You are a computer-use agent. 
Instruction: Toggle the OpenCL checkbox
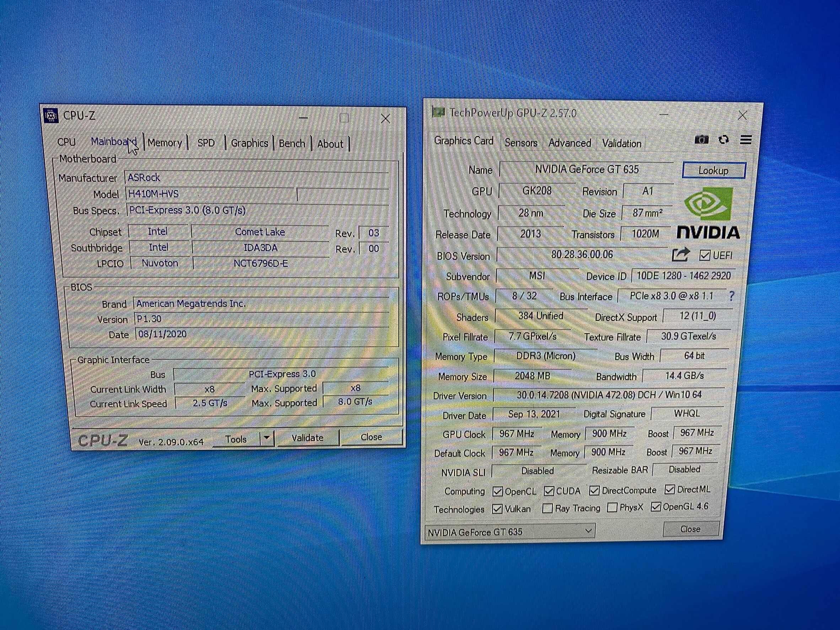[x=497, y=491]
